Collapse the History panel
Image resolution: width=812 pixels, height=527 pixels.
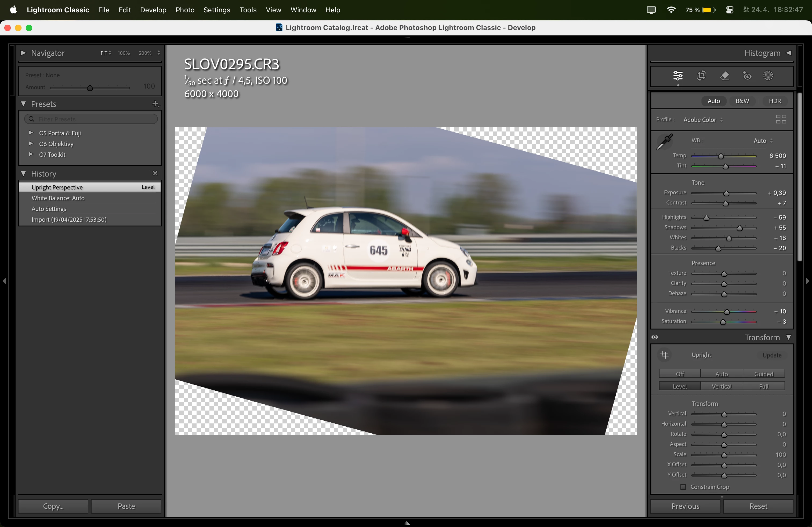24,174
